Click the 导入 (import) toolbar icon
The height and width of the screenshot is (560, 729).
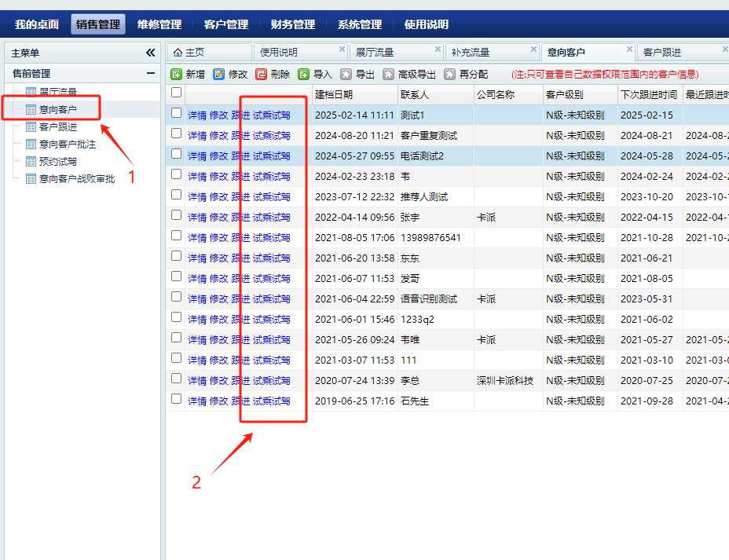[304, 75]
